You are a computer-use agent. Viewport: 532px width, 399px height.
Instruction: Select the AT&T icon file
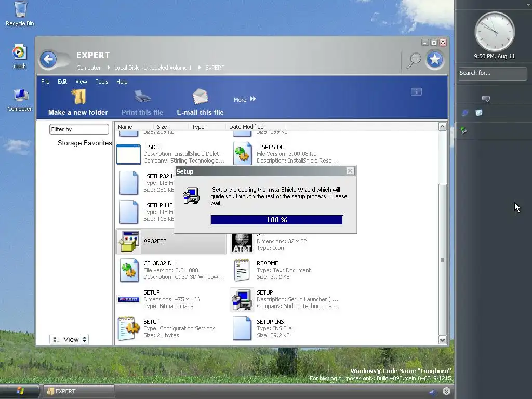point(242,243)
